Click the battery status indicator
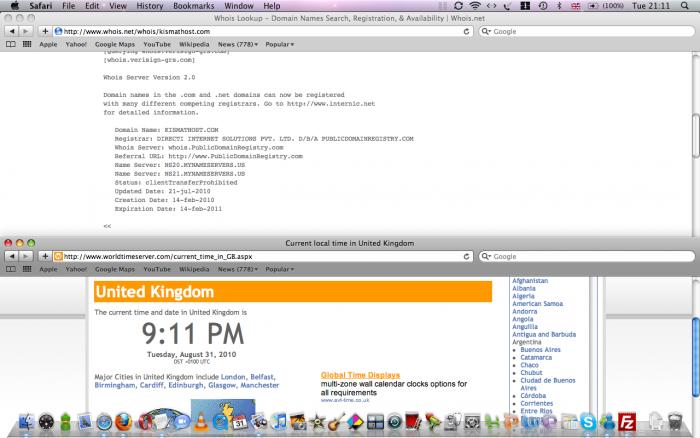 [x=606, y=6]
